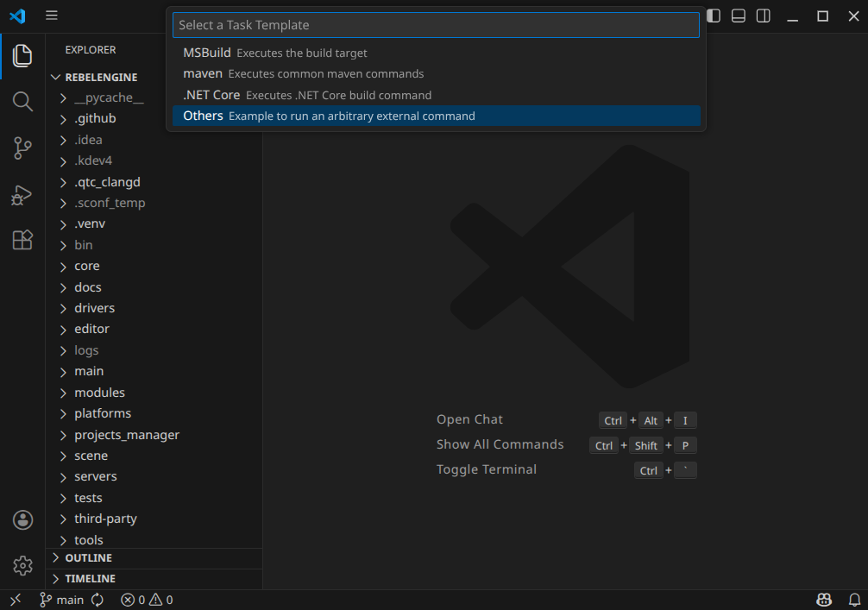Select the MSBuild task template
The width and height of the screenshot is (868, 610).
(x=437, y=53)
